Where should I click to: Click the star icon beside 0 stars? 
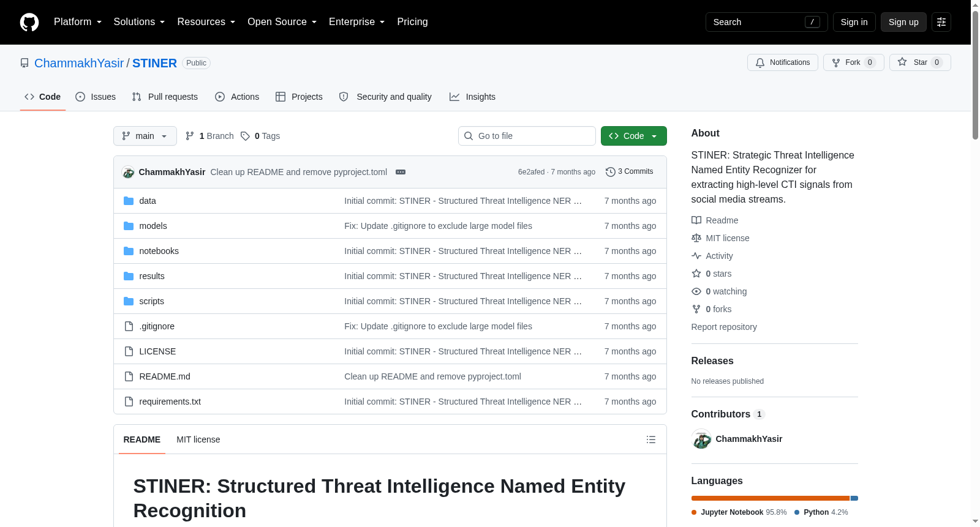tap(696, 274)
